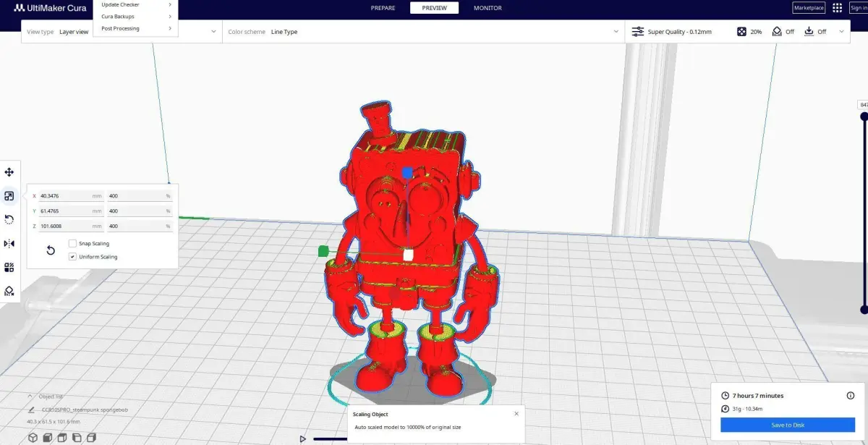Click the lower layer slider handle
The width and height of the screenshot is (868, 445).
click(864, 310)
